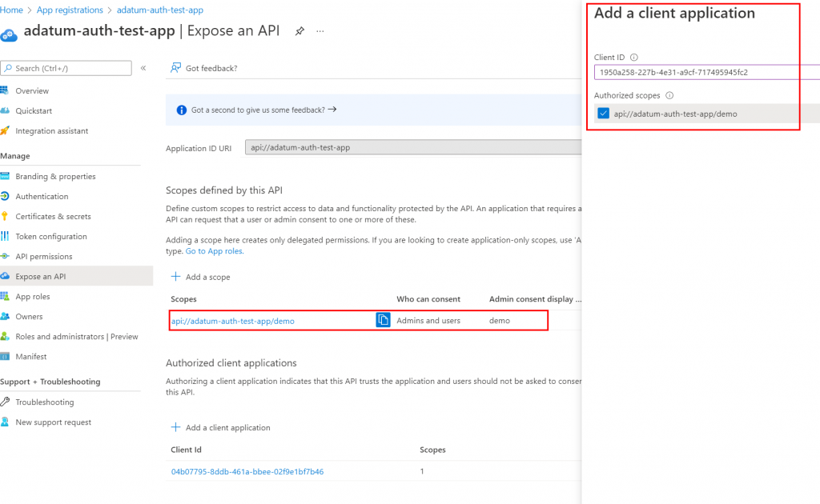Click the Application ID URI field
820x504 pixels.
coord(413,148)
